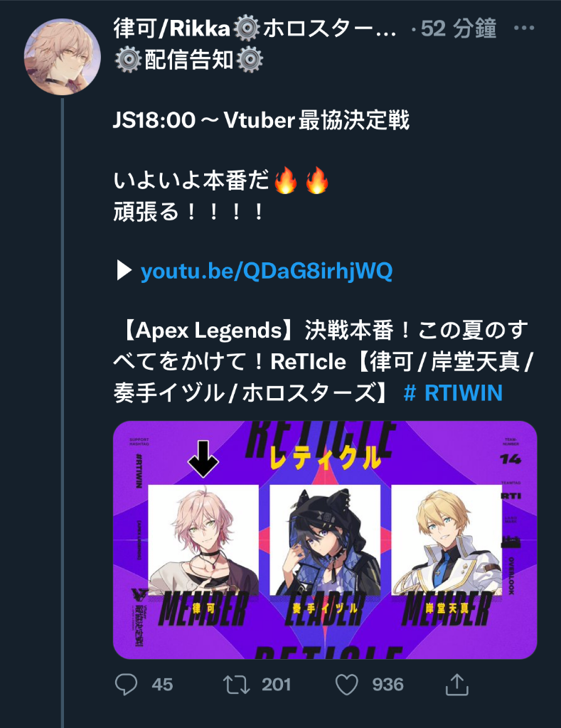Tap the play triangle before YouTube link

[x=124, y=271]
